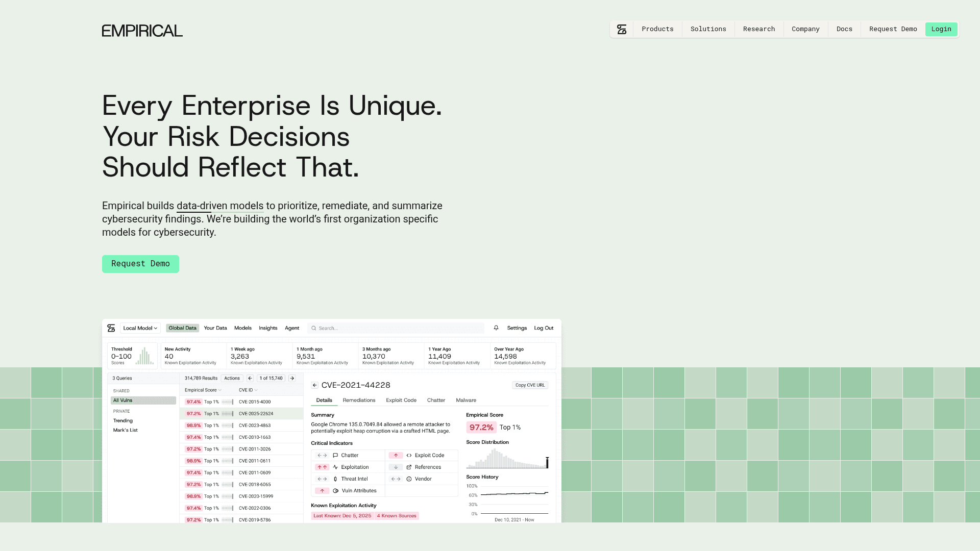Viewport: 980px width, 551px height.
Task: Select row CVE-2018-6065
Action: click(x=241, y=485)
